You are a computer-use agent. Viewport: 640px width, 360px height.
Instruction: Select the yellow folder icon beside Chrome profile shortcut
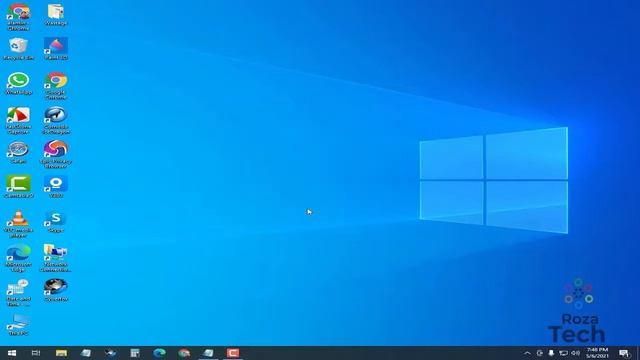click(56, 15)
